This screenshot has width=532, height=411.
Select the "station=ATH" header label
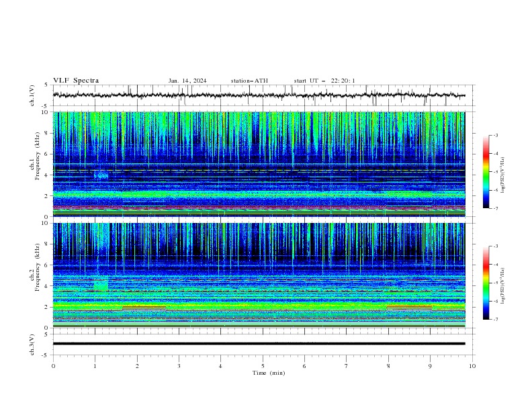(x=249, y=81)
